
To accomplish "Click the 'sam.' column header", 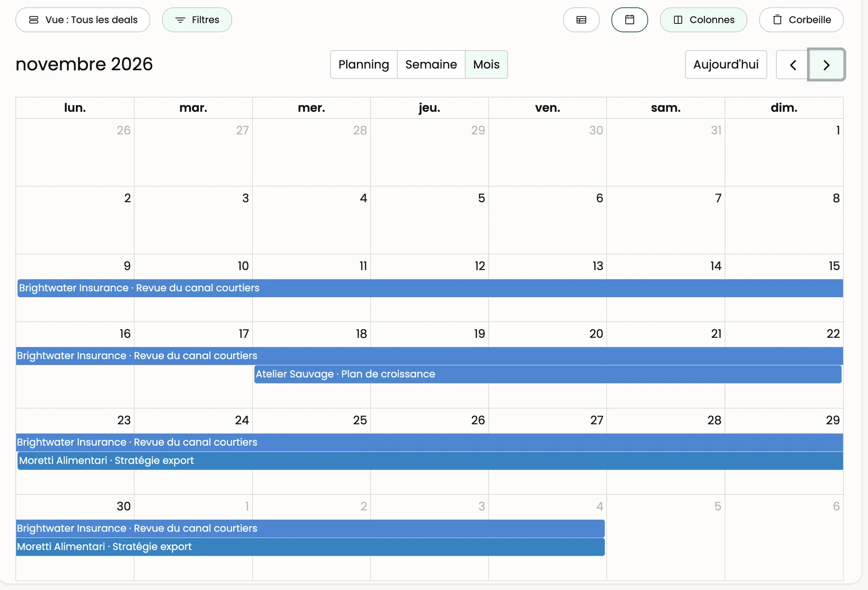I will 666,107.
